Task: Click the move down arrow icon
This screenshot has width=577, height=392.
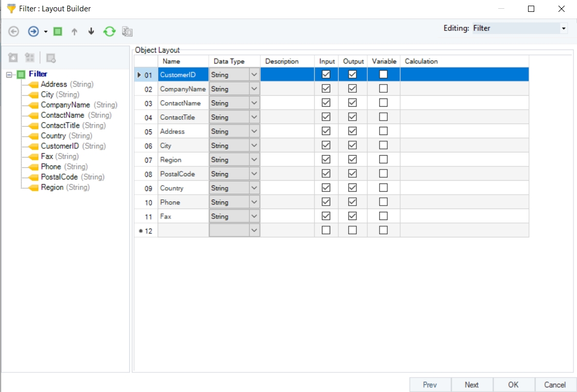Action: tap(91, 31)
